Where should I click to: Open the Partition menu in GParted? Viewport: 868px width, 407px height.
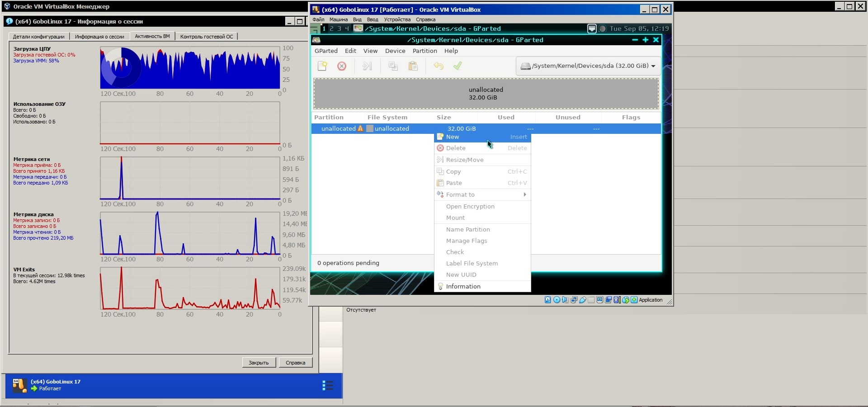[425, 51]
